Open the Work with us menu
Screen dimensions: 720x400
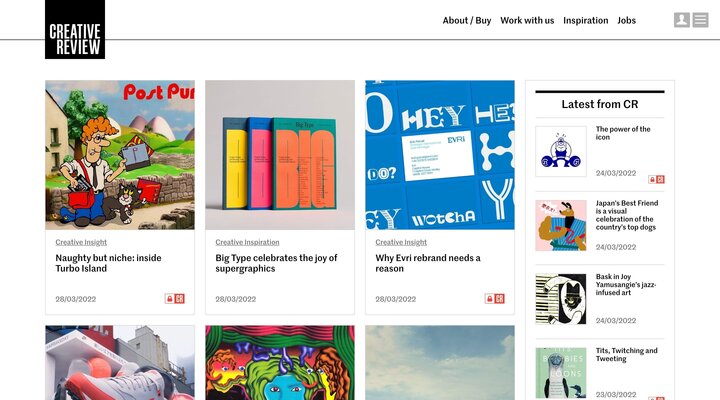pyautogui.click(x=527, y=20)
